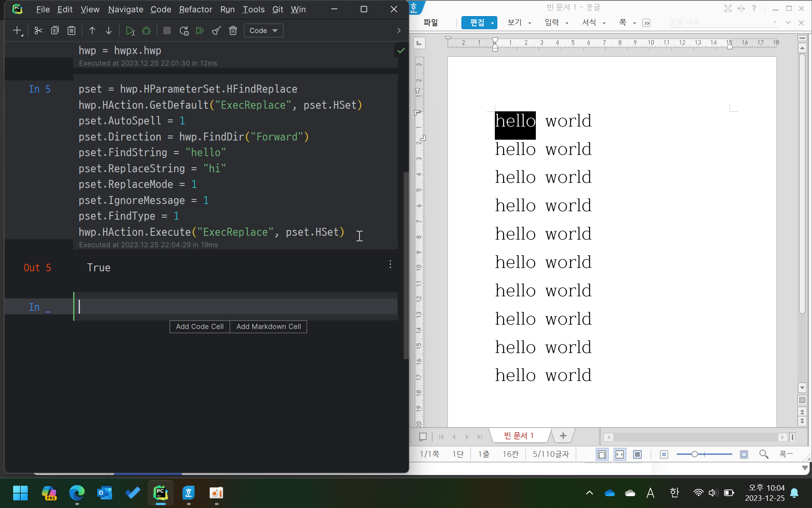Select the 빈 문서 1 document tab
This screenshot has width=812, height=508.
pos(519,436)
